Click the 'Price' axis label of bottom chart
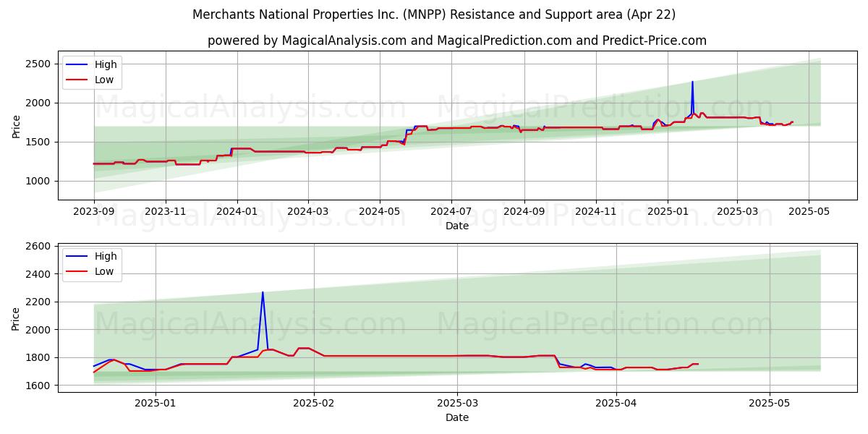 tap(16, 318)
